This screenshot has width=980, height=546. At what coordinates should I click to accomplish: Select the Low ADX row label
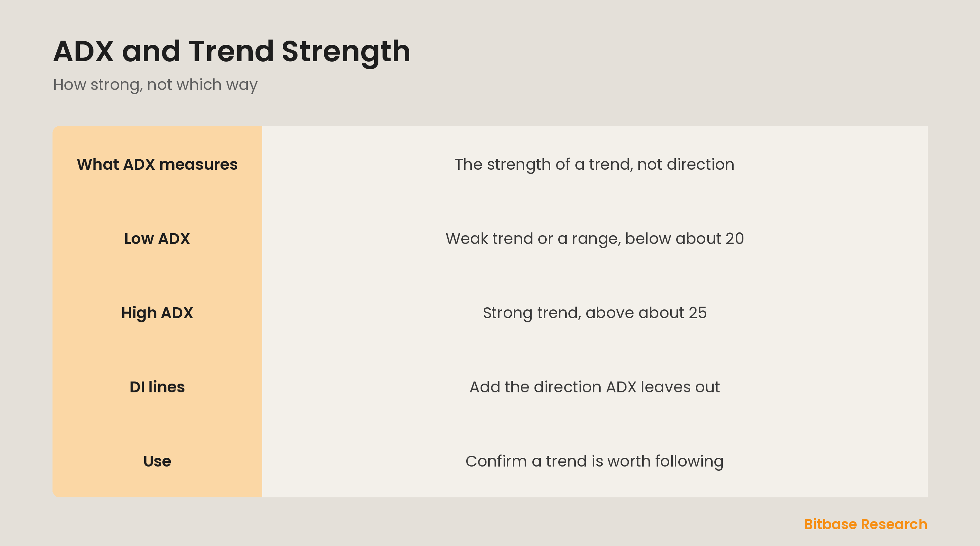coord(157,239)
